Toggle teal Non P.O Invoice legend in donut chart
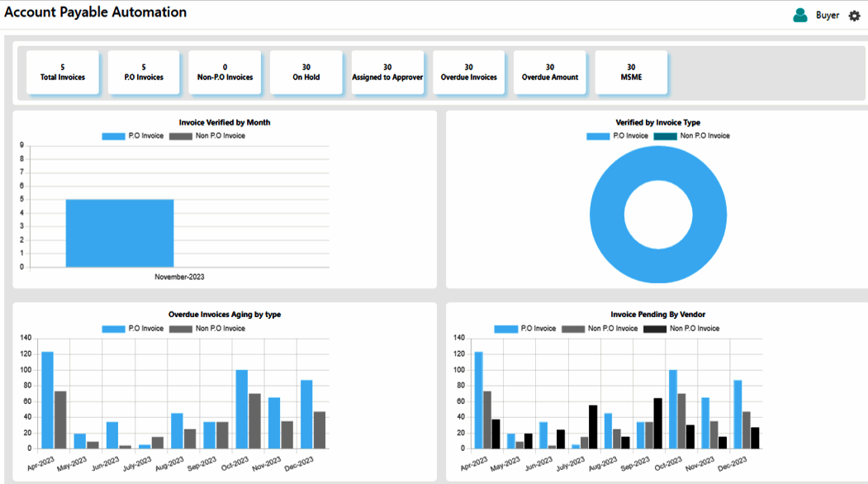The image size is (868, 484). 692,135
